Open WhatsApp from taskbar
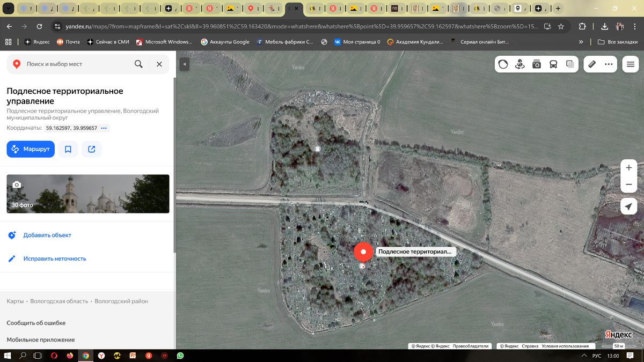This screenshot has height=362, width=644. [x=180, y=356]
